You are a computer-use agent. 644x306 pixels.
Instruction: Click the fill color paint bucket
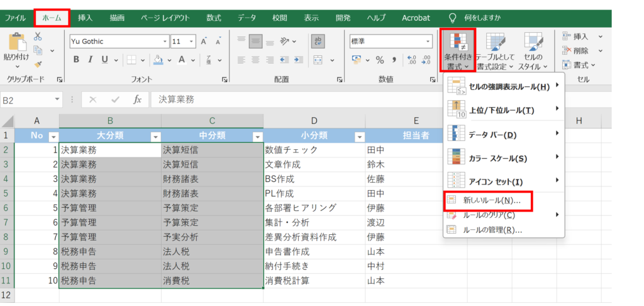coord(157,60)
